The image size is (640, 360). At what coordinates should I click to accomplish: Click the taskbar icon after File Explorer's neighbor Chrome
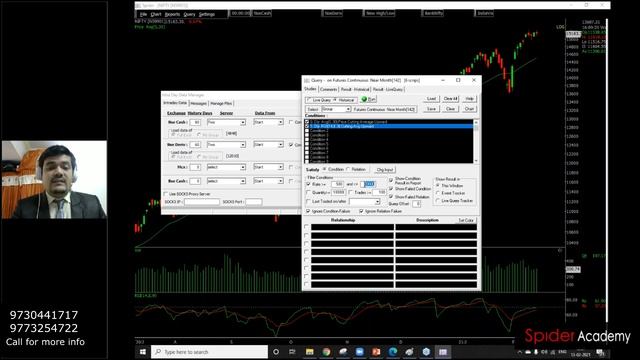point(343,352)
